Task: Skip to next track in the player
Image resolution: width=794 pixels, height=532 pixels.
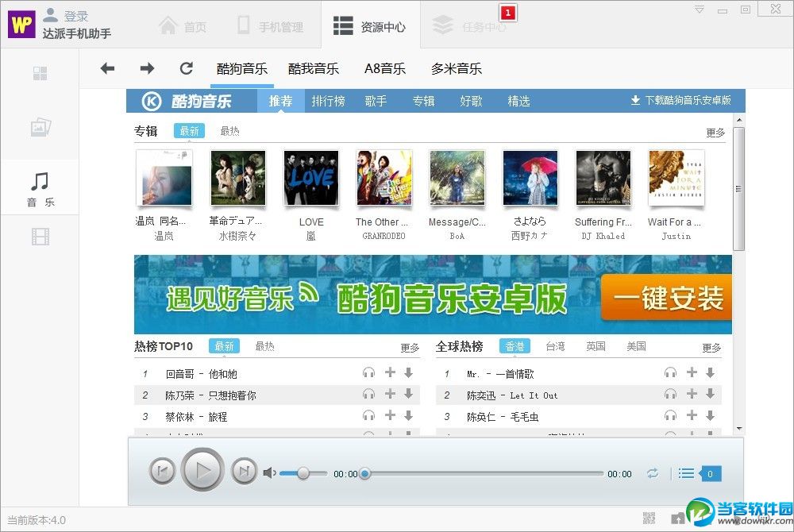Action: pos(244,472)
